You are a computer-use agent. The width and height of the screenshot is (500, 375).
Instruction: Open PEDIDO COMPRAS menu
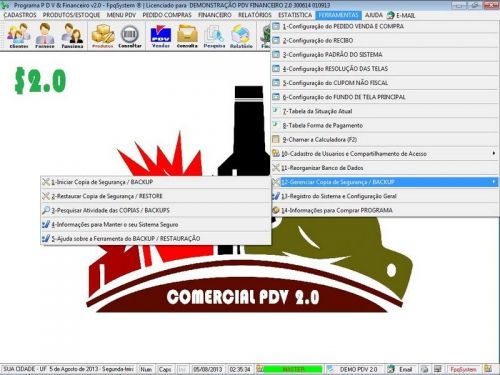point(167,15)
